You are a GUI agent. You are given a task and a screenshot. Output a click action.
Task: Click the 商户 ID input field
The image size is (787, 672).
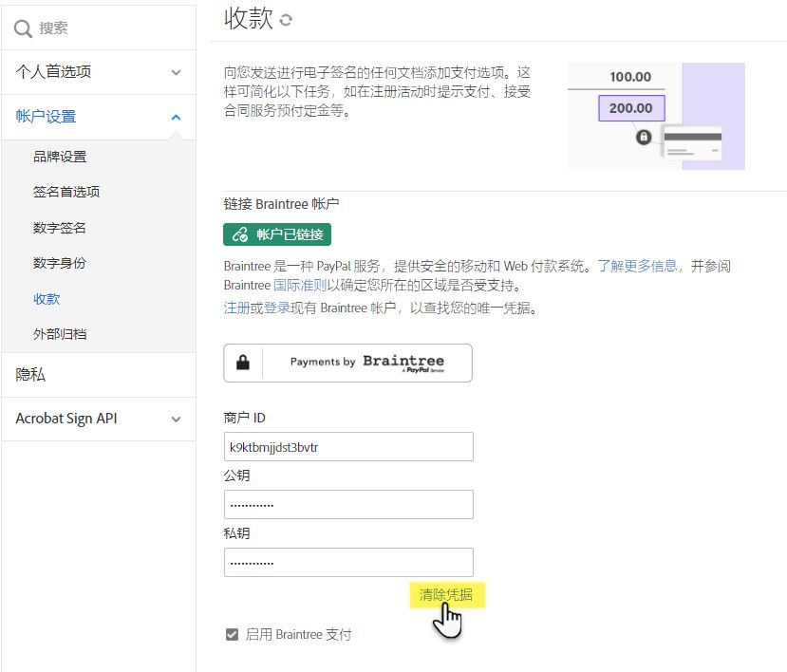[x=347, y=446]
